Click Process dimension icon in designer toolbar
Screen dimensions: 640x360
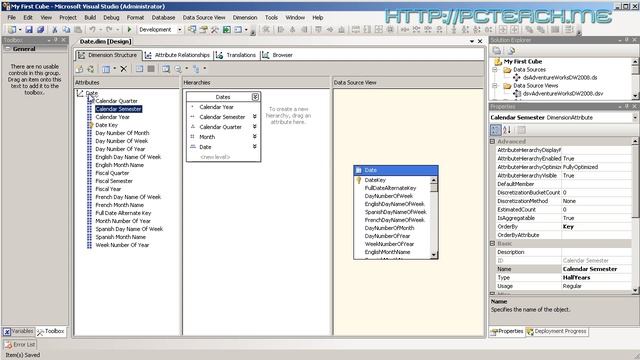pyautogui.click(x=80, y=69)
